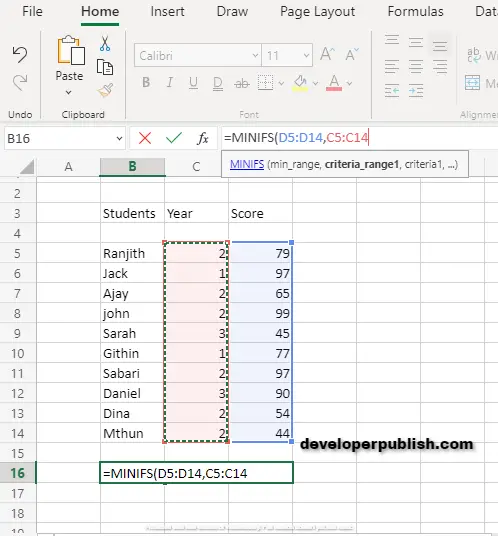The width and height of the screenshot is (498, 536).
Task: Click the Increase Font Size icon
Action: click(x=327, y=55)
